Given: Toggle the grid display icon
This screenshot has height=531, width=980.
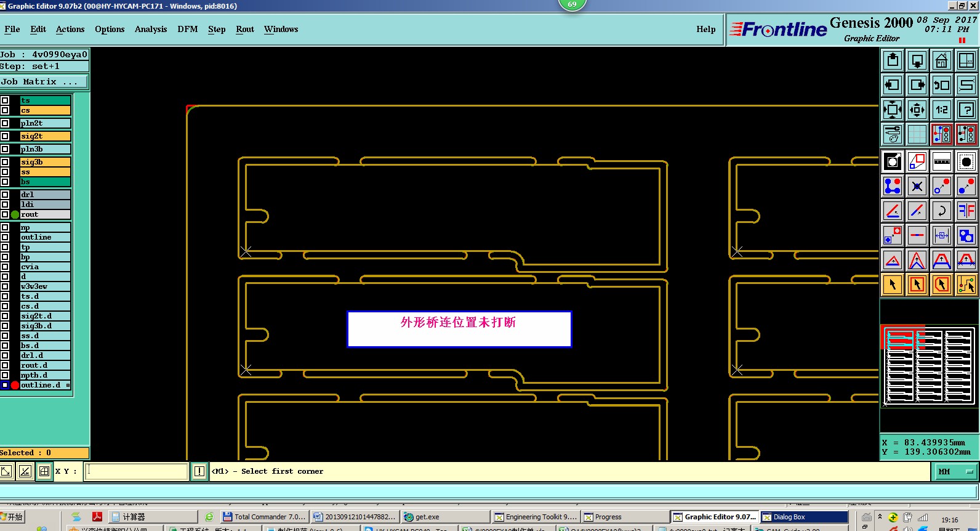Looking at the screenshot, I should click(917, 134).
